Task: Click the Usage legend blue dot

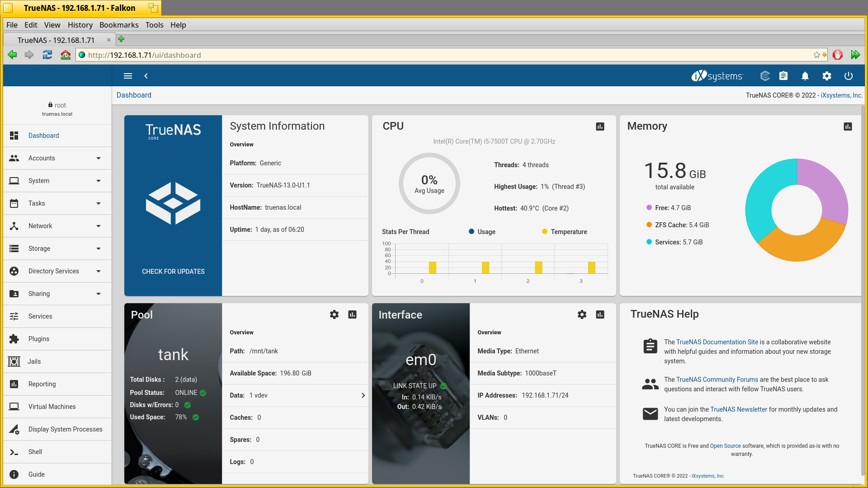Action: coord(472,231)
